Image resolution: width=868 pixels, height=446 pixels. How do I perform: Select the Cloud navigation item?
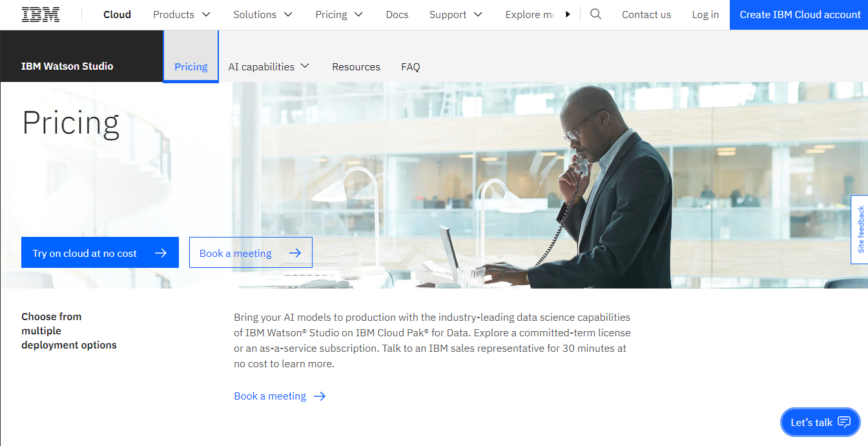click(117, 14)
